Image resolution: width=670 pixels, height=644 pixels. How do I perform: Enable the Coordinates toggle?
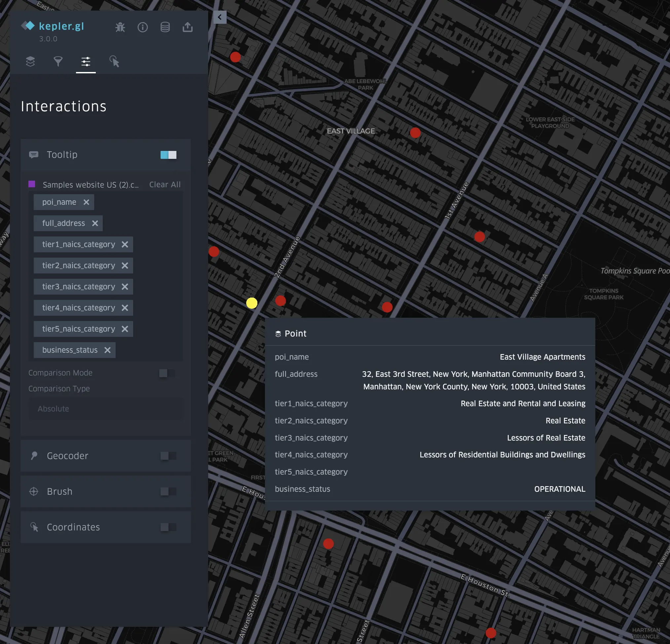click(167, 527)
